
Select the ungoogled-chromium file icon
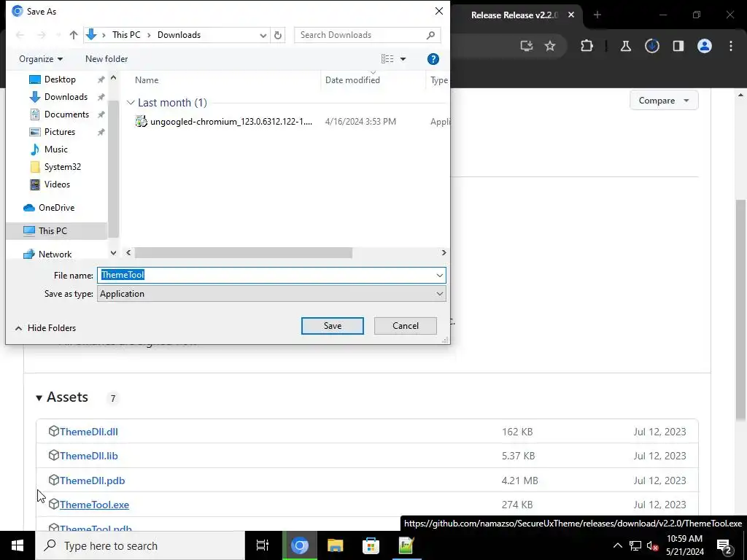141,122
